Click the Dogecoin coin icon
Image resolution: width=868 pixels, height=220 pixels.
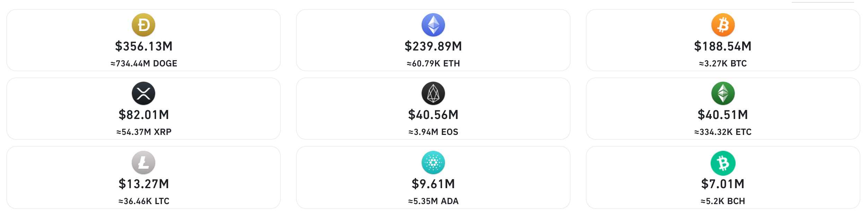pos(144,25)
